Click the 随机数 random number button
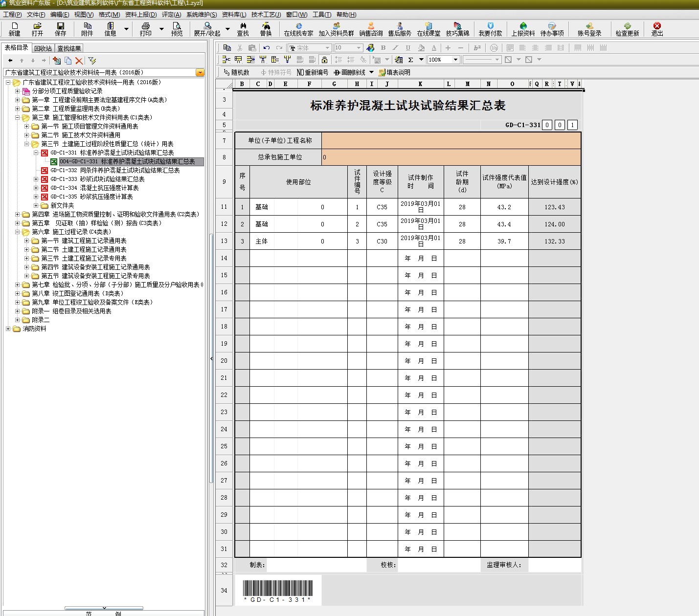699x616 pixels. pyautogui.click(x=236, y=72)
